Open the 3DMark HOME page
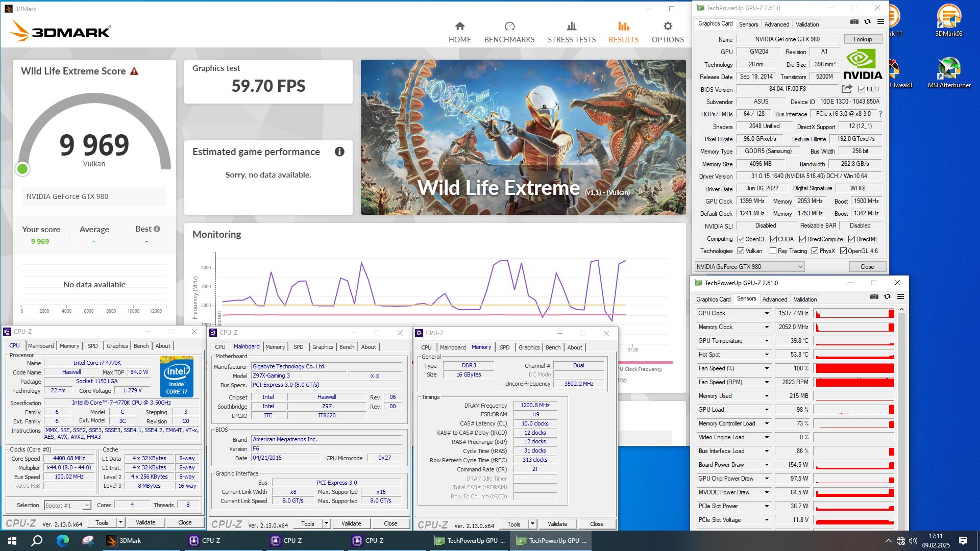The width and height of the screenshot is (980, 551). (x=459, y=33)
